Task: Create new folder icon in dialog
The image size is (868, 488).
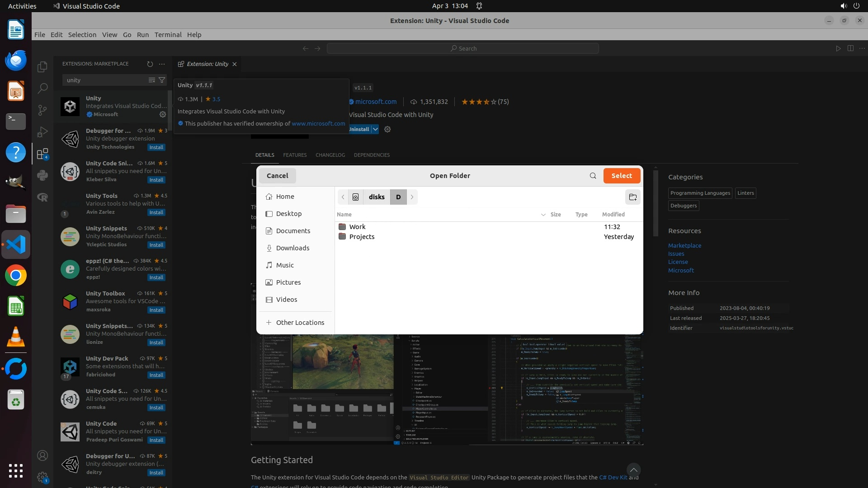Action: (x=632, y=197)
